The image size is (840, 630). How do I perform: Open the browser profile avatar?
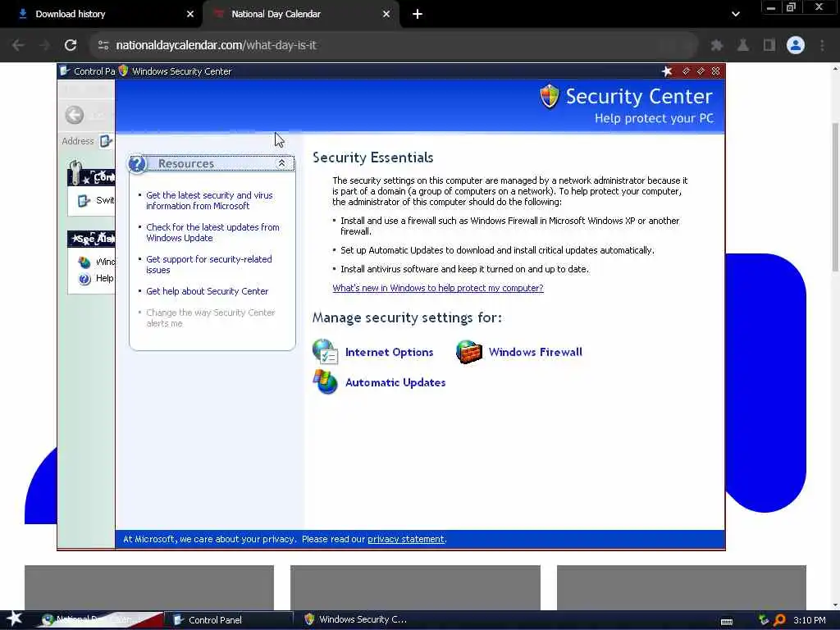click(x=796, y=45)
